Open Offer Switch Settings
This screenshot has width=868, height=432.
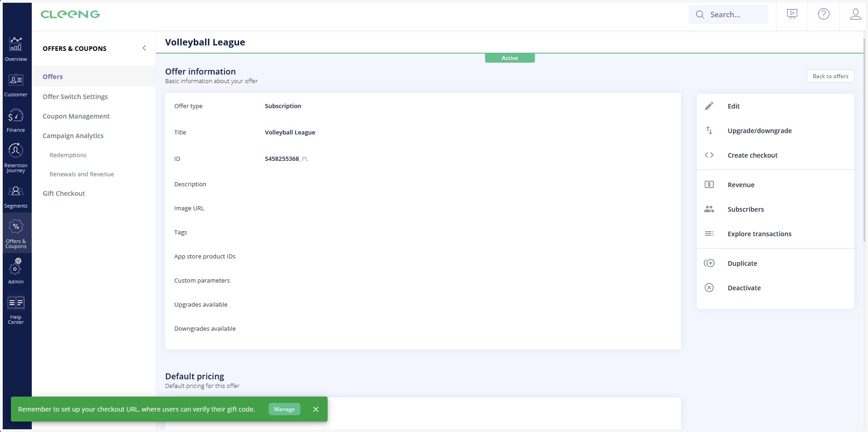75,97
